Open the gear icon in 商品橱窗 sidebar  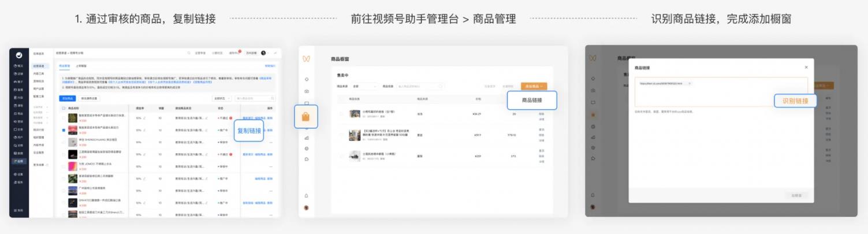[307, 148]
